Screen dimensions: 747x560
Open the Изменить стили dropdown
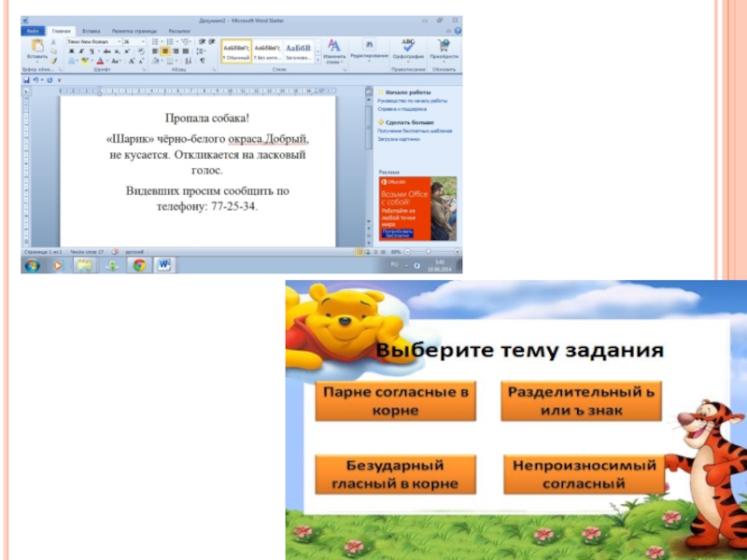tap(334, 52)
